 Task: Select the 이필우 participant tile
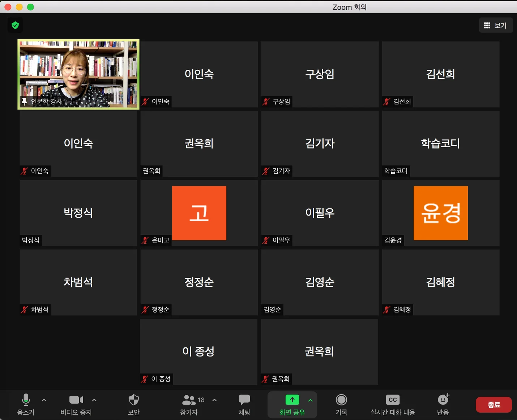click(320, 213)
